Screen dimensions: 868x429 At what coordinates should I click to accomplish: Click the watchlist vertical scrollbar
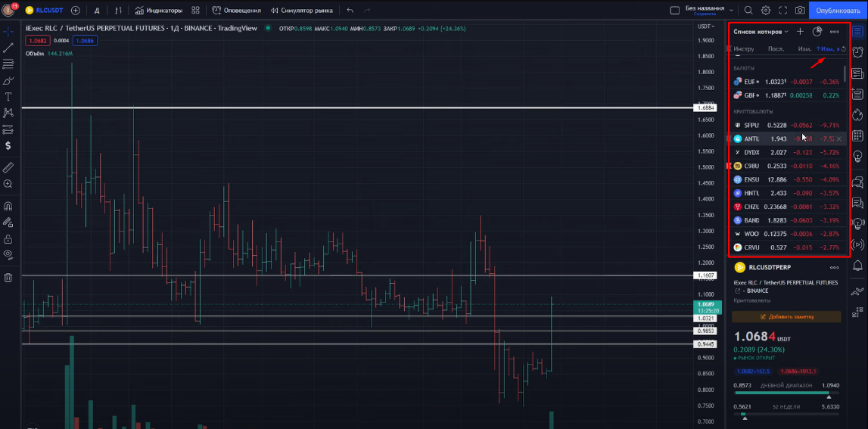click(845, 73)
